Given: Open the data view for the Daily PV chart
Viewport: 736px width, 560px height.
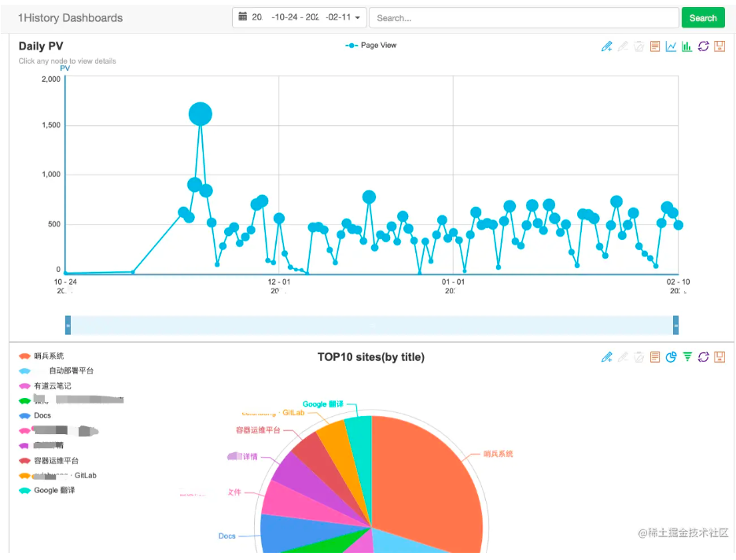Looking at the screenshot, I should pyautogui.click(x=655, y=46).
